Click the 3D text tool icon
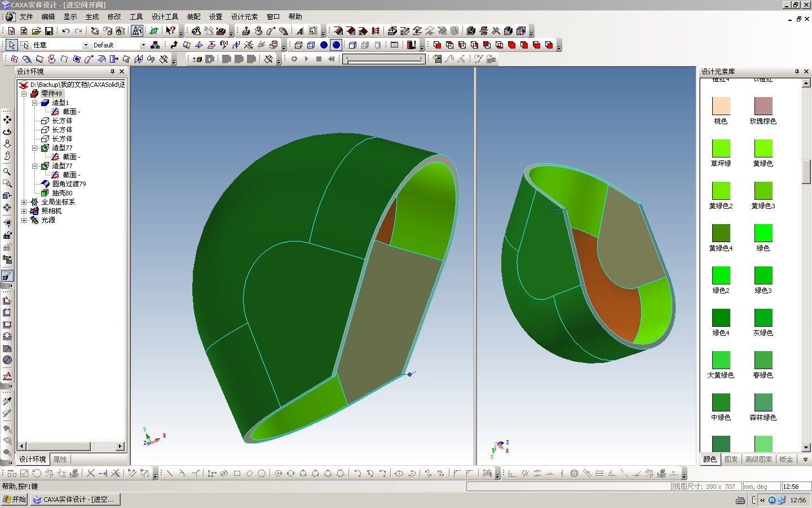Image resolution: width=812 pixels, height=508 pixels. [x=300, y=31]
